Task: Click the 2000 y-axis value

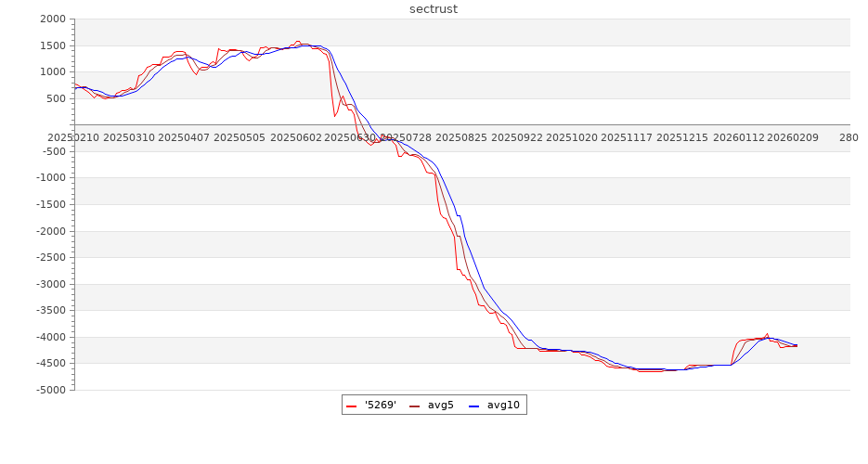Action: [53, 19]
